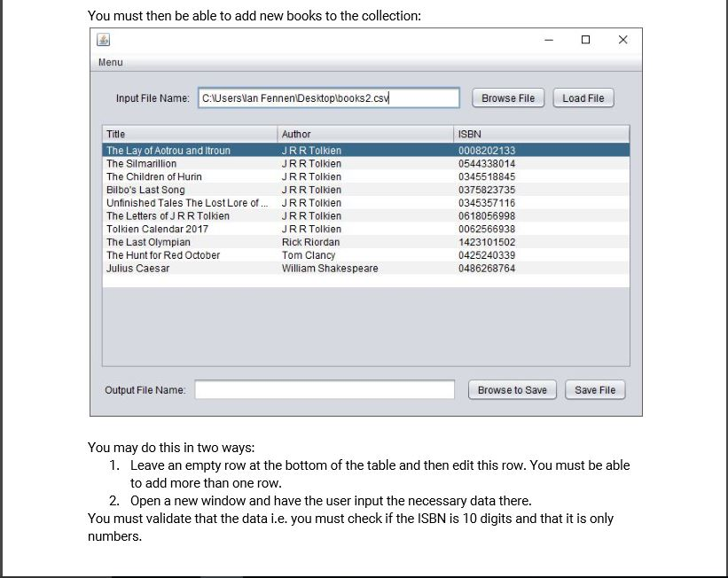The width and height of the screenshot is (728, 578).
Task: Click ISBN cell 0345357116
Action: point(542,203)
